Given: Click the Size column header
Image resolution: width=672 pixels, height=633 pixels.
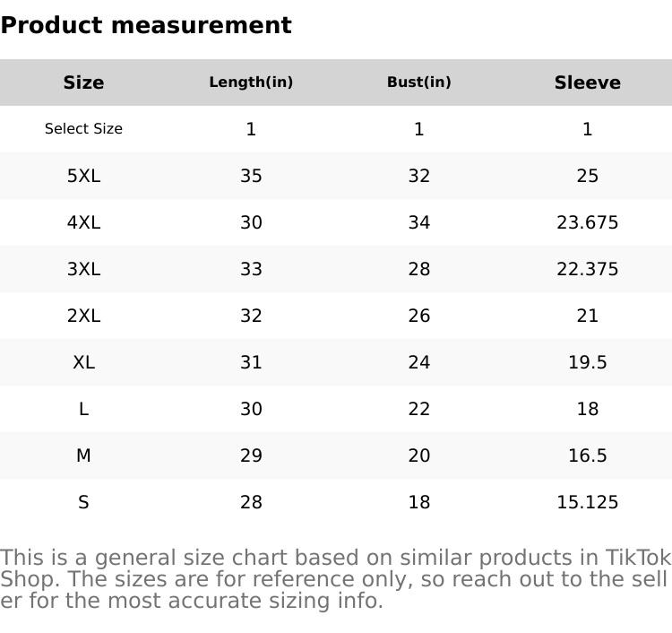Looking at the screenshot, I should [83, 82].
